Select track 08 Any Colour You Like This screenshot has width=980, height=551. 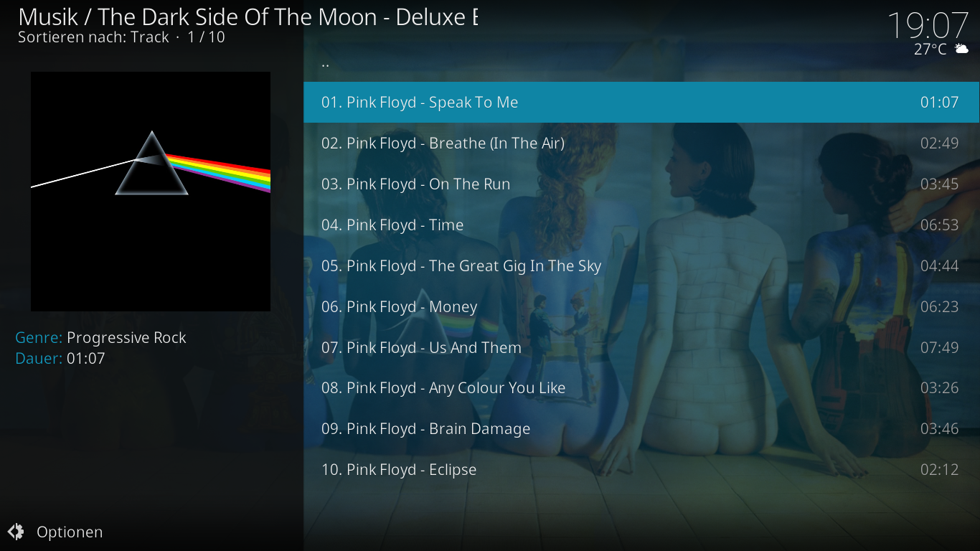641,387
